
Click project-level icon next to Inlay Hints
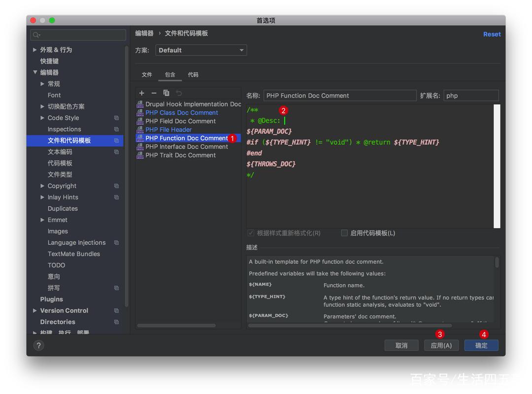(116, 197)
